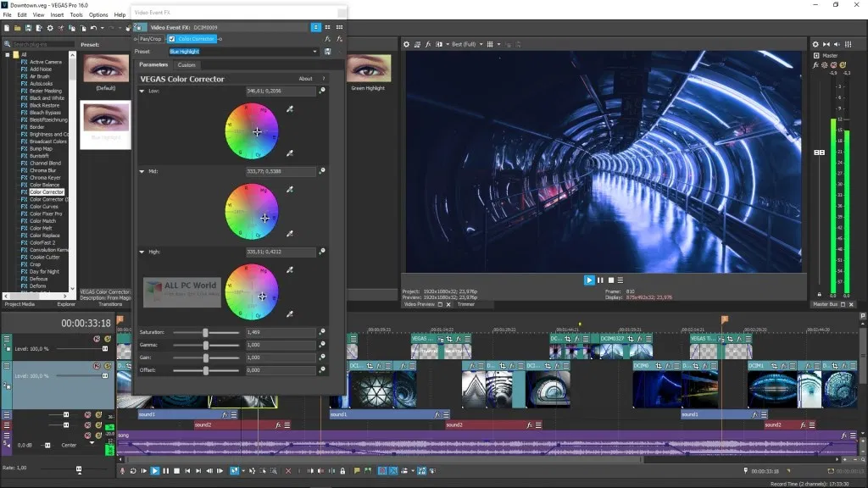Switch to the Custom tab
Image resolution: width=868 pixels, height=488 pixels.
coord(186,65)
